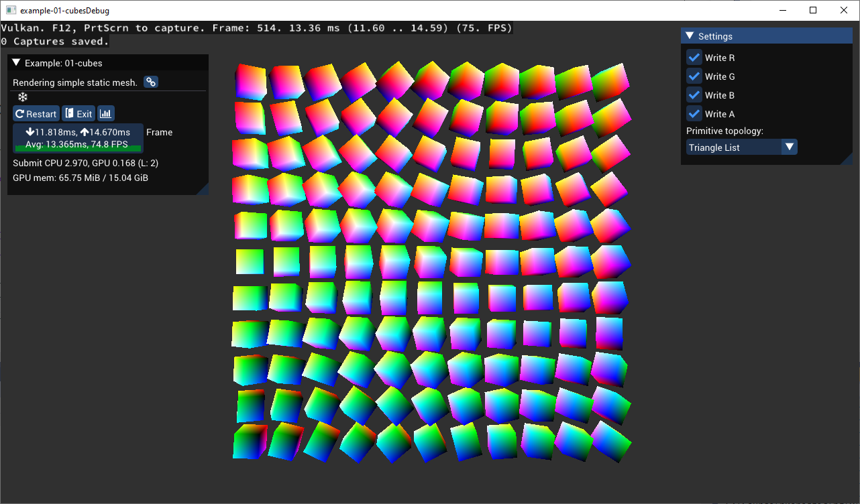
Task: Click the resize grip of the Settings panel
Action: 849,161
